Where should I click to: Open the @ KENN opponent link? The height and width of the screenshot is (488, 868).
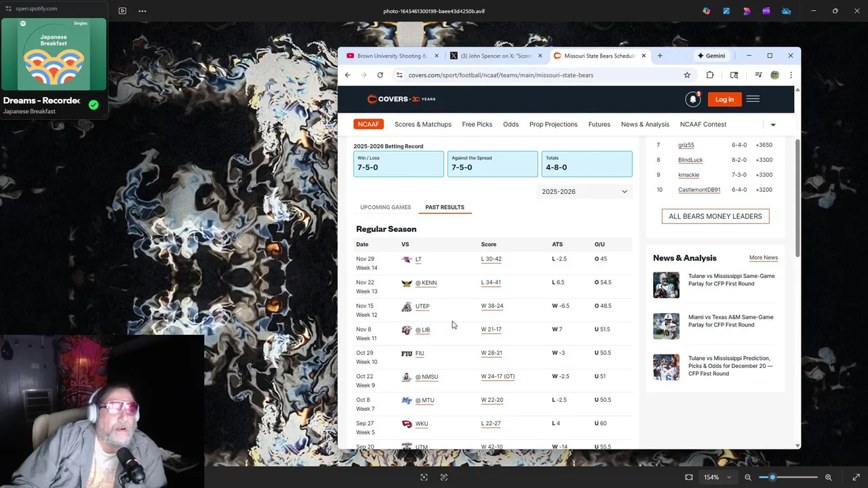426,283
